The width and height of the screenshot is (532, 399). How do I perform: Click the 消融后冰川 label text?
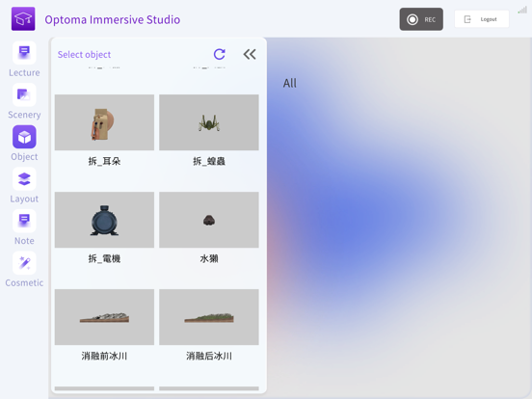click(209, 356)
